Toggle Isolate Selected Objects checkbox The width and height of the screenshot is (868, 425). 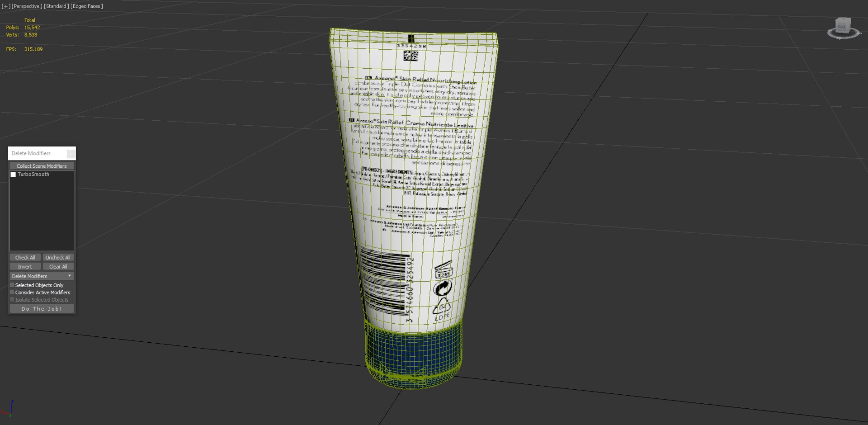pyautogui.click(x=12, y=300)
